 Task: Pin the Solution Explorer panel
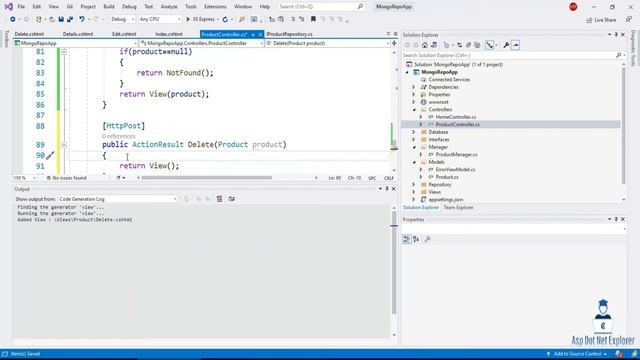[x=616, y=35]
